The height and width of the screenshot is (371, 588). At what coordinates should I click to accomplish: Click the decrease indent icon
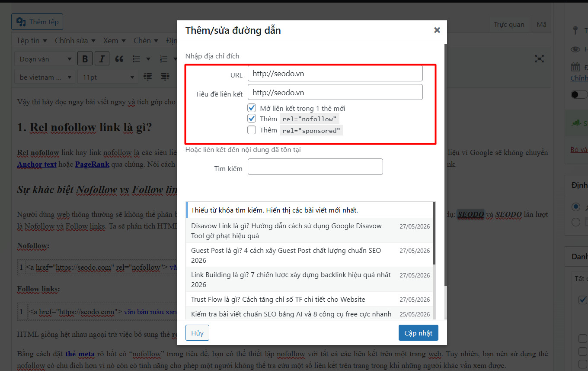pos(148,77)
